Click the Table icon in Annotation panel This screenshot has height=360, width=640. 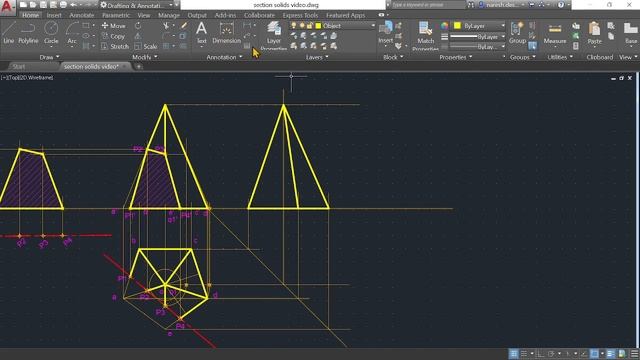coord(247,46)
